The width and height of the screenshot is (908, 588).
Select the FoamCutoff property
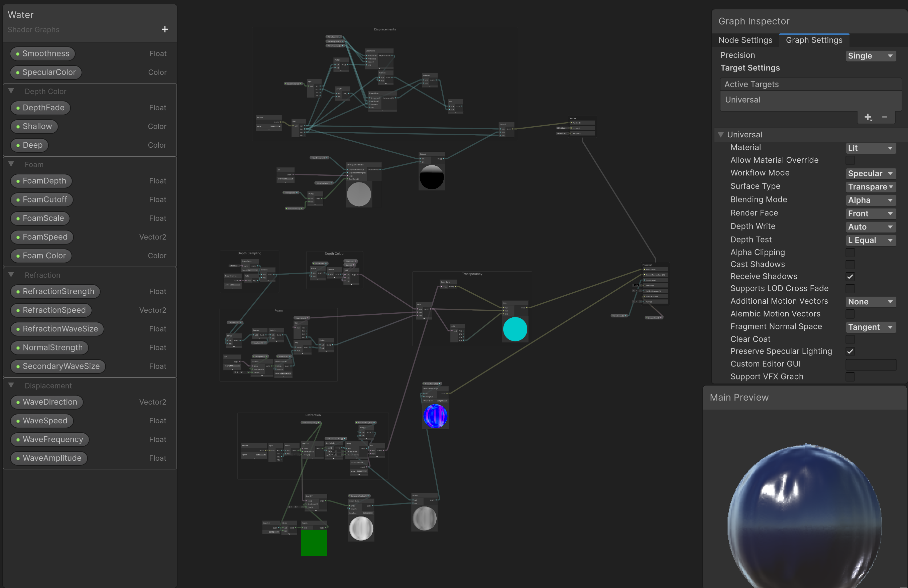[x=42, y=200]
